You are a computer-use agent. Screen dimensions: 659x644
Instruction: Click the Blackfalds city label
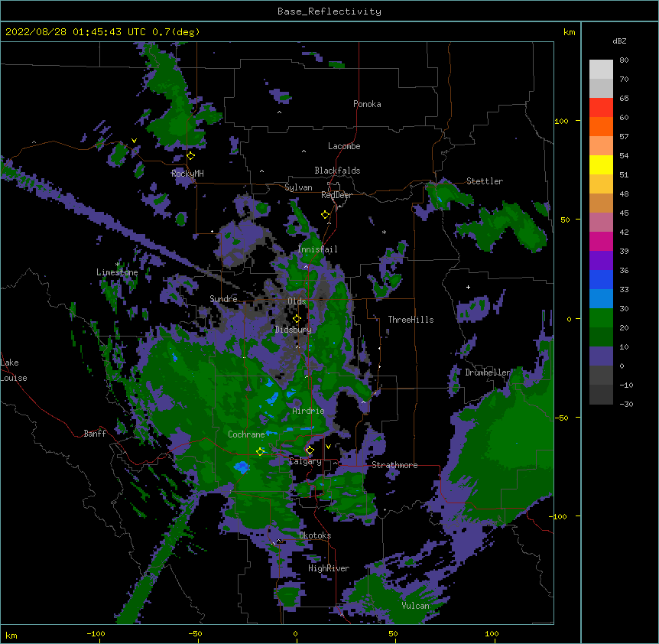click(x=337, y=171)
